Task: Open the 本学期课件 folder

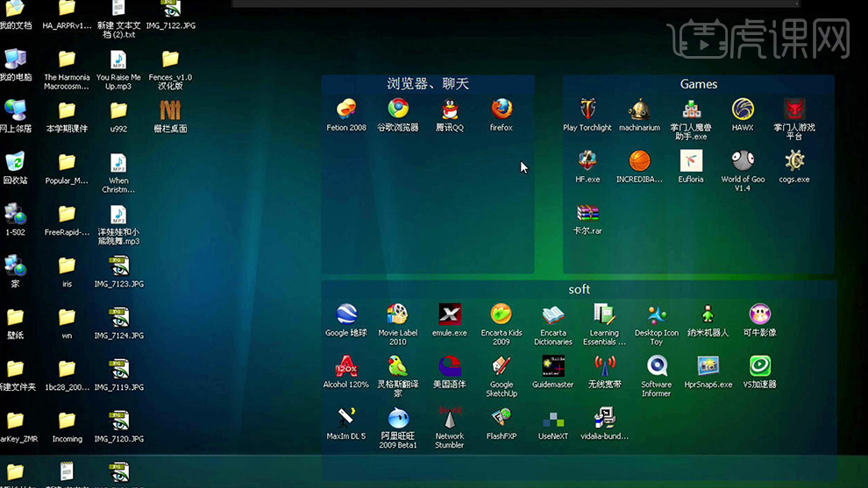Action: 67,110
